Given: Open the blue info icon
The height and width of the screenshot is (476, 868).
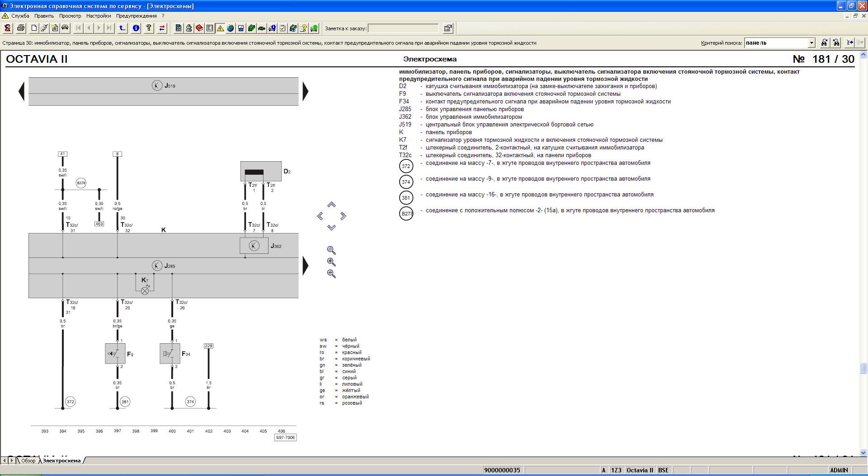Looking at the screenshot, I should coord(136,28).
